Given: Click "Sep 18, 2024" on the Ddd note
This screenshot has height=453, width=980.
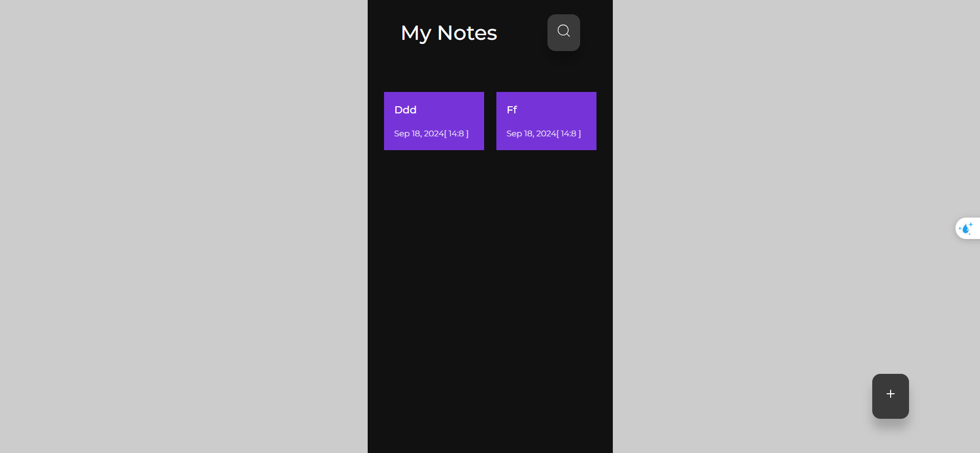Looking at the screenshot, I should coord(419,134).
